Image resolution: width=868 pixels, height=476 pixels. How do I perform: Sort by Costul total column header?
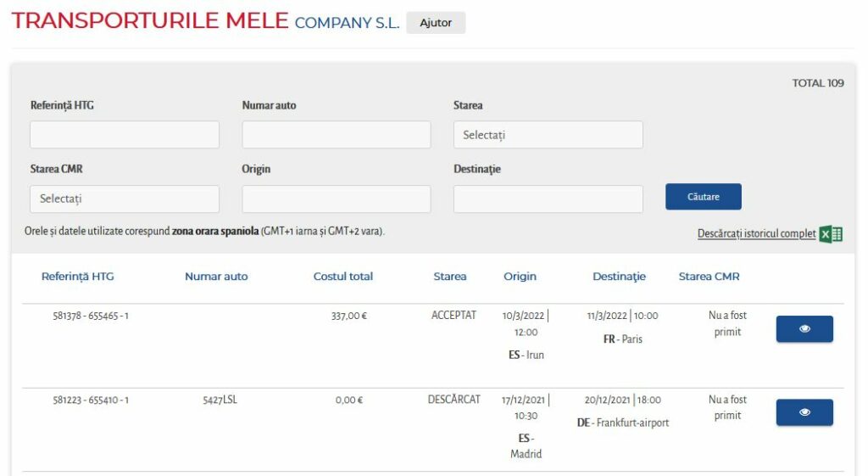[342, 277]
